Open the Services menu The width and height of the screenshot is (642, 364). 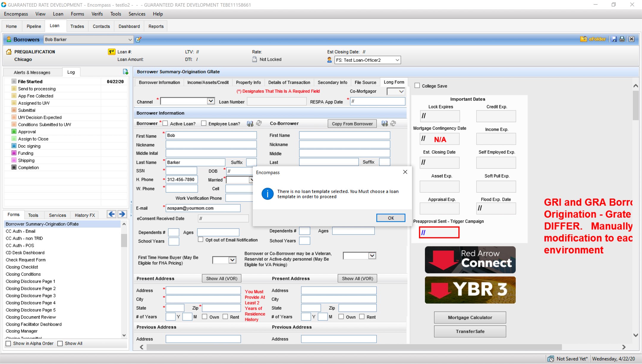(137, 14)
